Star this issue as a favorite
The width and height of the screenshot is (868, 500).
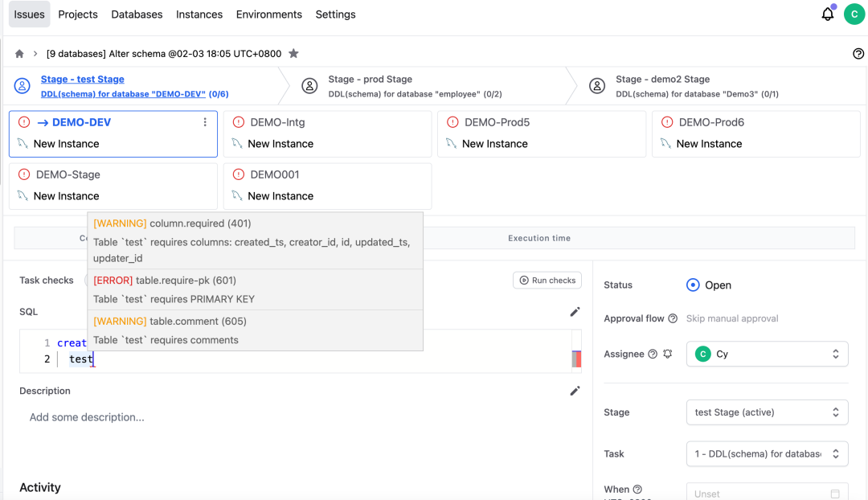tap(293, 54)
